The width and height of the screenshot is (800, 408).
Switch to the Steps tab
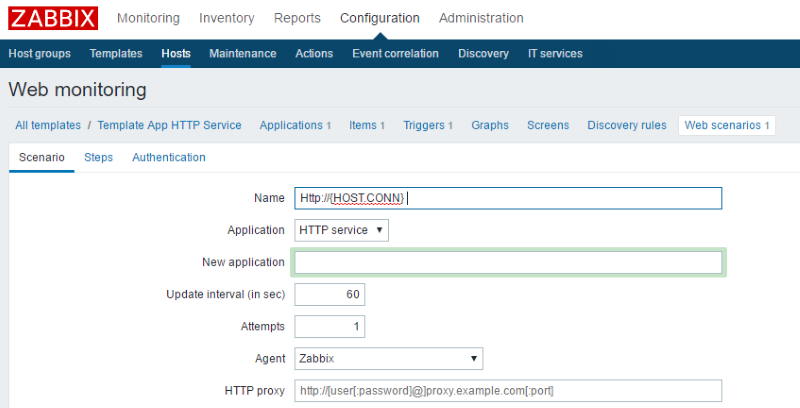(98, 158)
